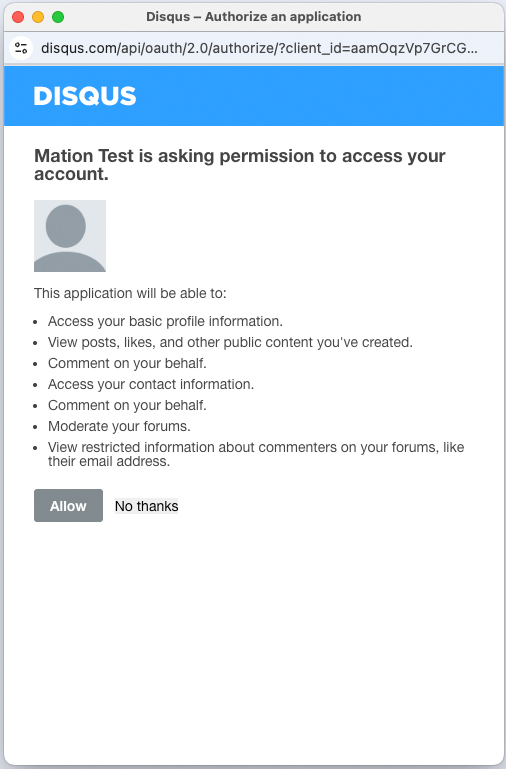Viewport: 506px width, 769px height.
Task: Click 'View restricted information about commenters' item
Action: (256, 454)
